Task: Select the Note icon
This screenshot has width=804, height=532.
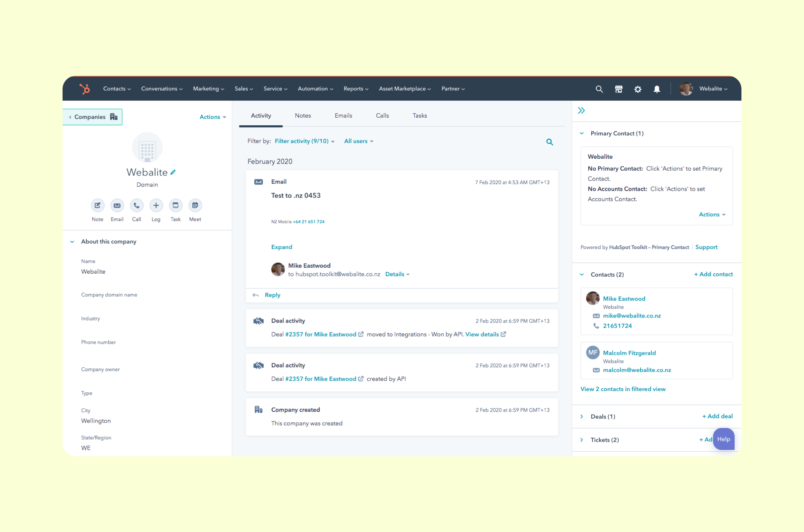Action: click(x=98, y=205)
